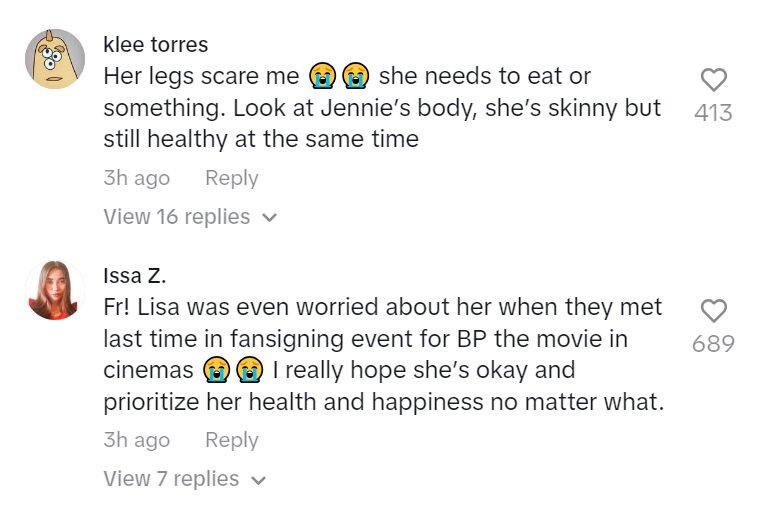
Task: Reply to klee torres's comment
Action: click(x=231, y=178)
